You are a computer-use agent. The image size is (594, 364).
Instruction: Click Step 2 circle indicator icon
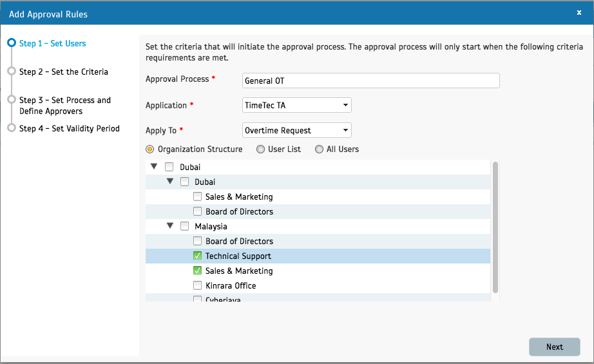pos(11,72)
